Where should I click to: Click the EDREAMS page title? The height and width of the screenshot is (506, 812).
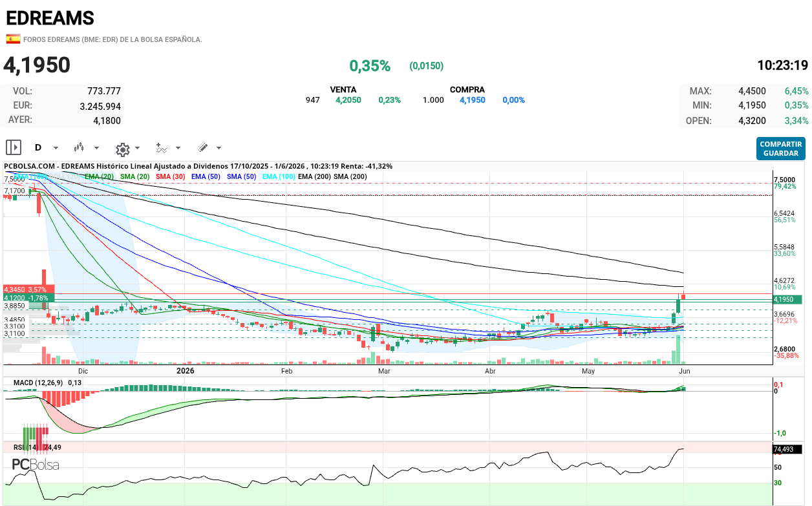[x=50, y=18]
